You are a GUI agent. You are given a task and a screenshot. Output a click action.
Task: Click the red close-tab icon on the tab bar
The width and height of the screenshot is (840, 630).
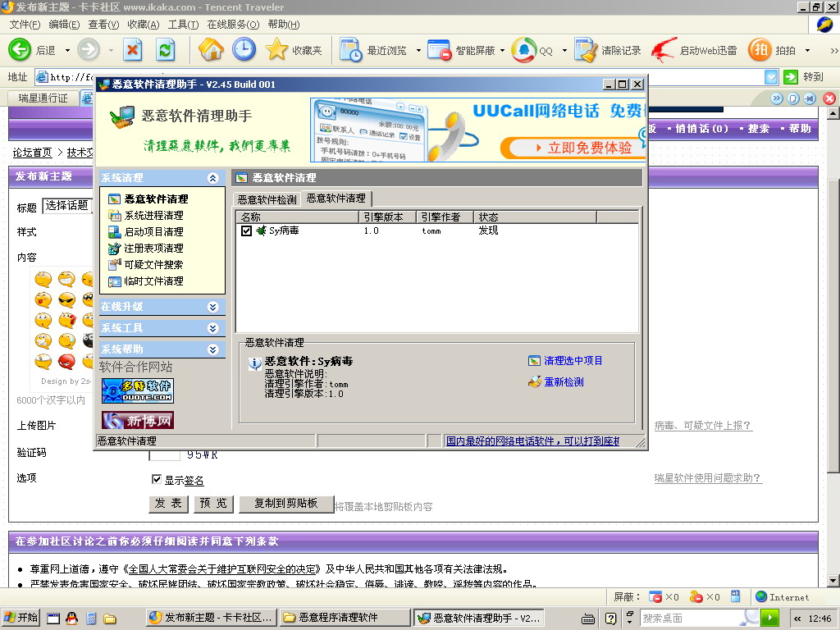click(829, 98)
